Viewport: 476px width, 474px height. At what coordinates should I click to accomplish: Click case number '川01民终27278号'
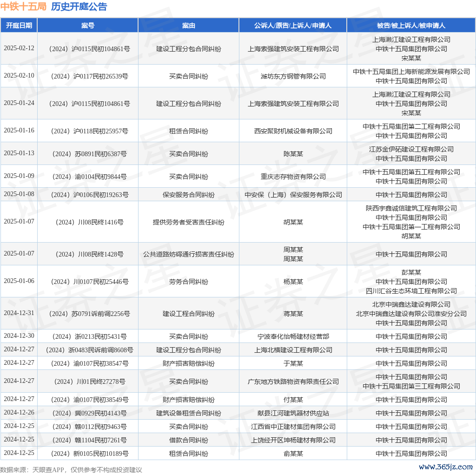(100, 382)
